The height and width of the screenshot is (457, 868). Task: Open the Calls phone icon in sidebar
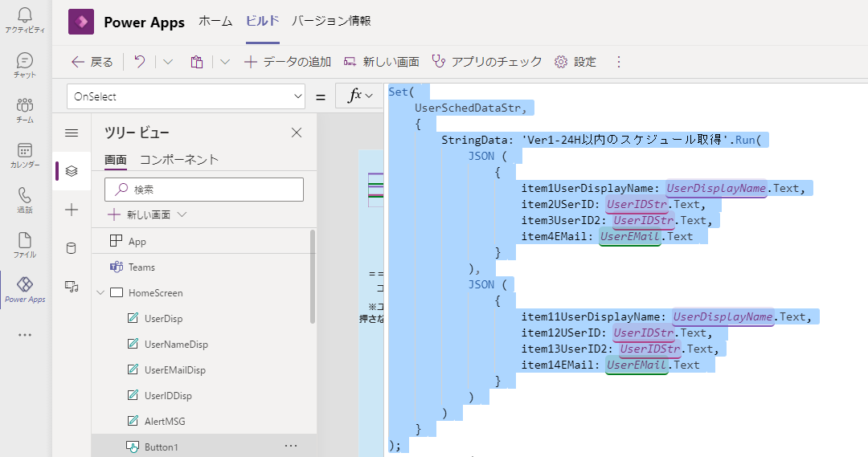click(25, 200)
